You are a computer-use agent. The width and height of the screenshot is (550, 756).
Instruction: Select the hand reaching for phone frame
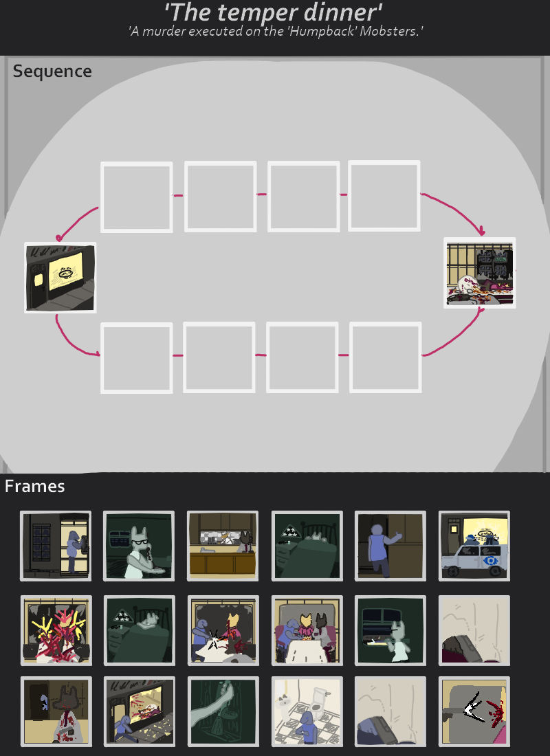click(223, 711)
